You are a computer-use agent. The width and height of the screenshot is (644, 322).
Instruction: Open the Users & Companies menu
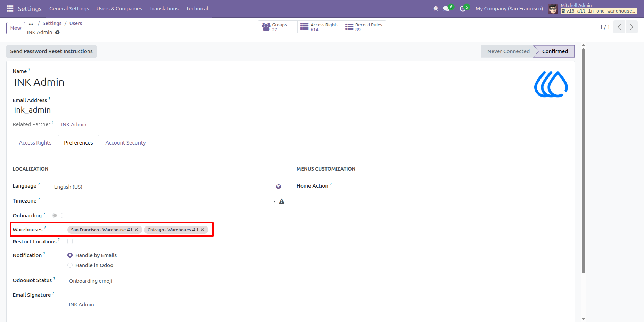[x=119, y=9]
